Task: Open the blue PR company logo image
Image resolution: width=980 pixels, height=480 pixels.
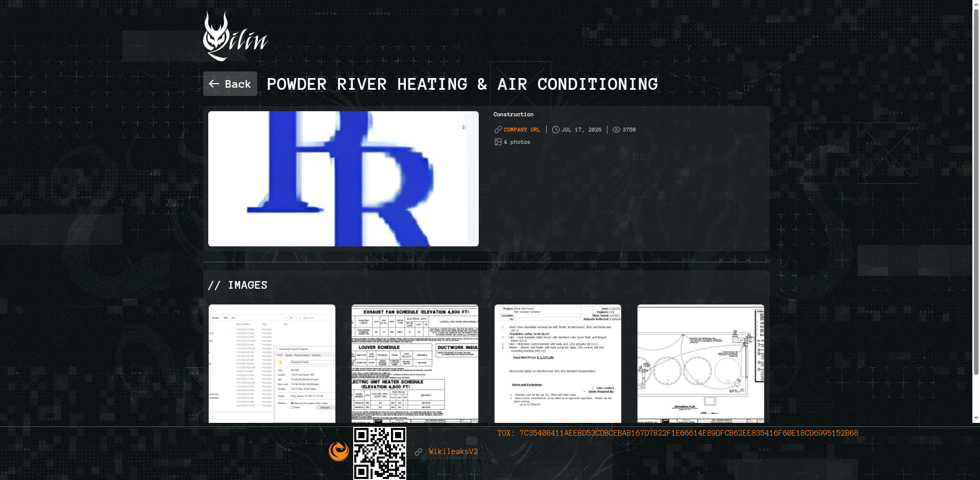Action: point(344,179)
